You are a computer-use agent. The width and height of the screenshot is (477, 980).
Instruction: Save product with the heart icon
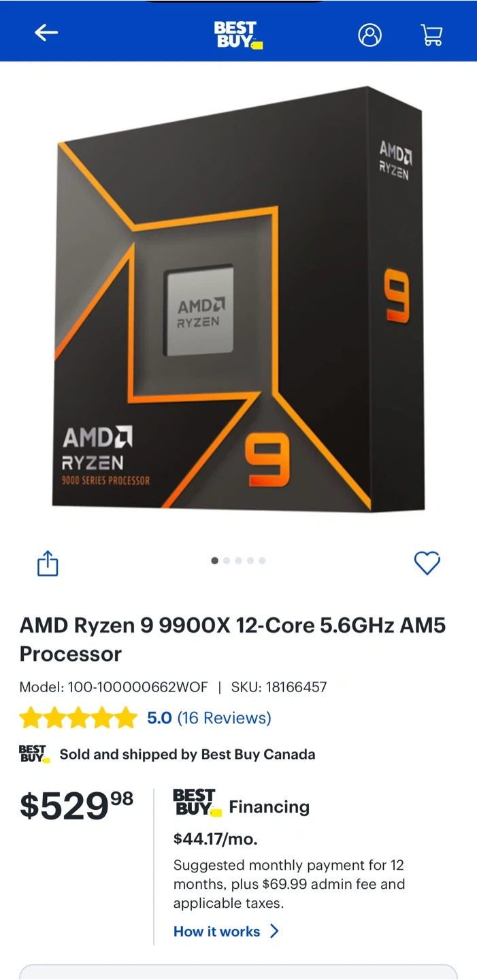(x=427, y=563)
